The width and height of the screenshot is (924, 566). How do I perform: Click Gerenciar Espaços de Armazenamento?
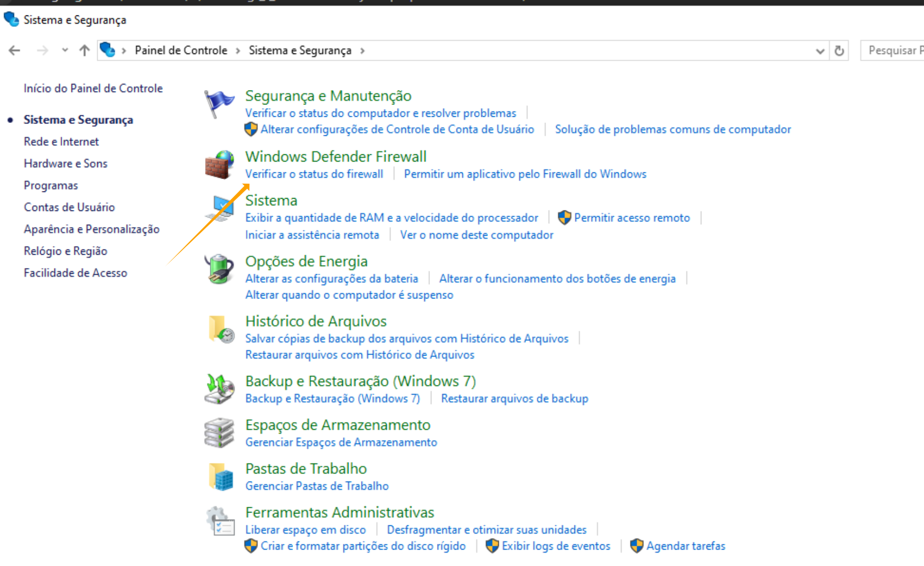(341, 443)
